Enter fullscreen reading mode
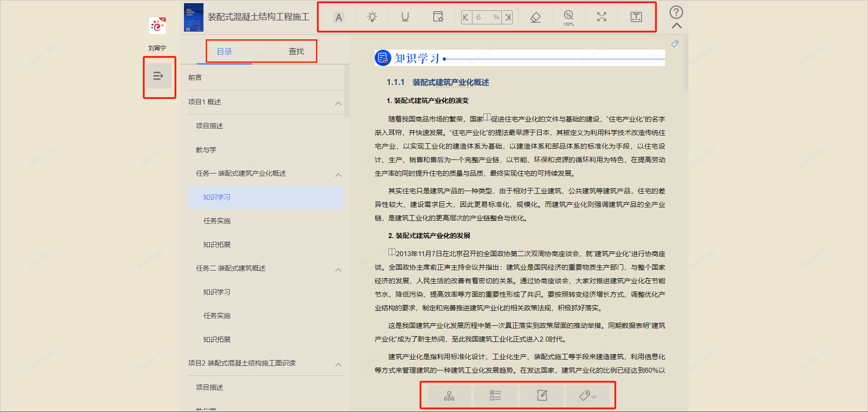Viewport: 868px width, 412px height. pos(601,17)
